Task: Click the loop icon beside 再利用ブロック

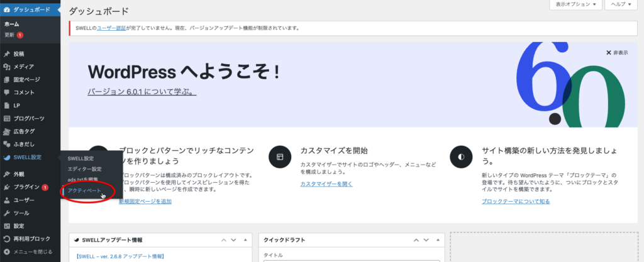Action: (x=6, y=239)
